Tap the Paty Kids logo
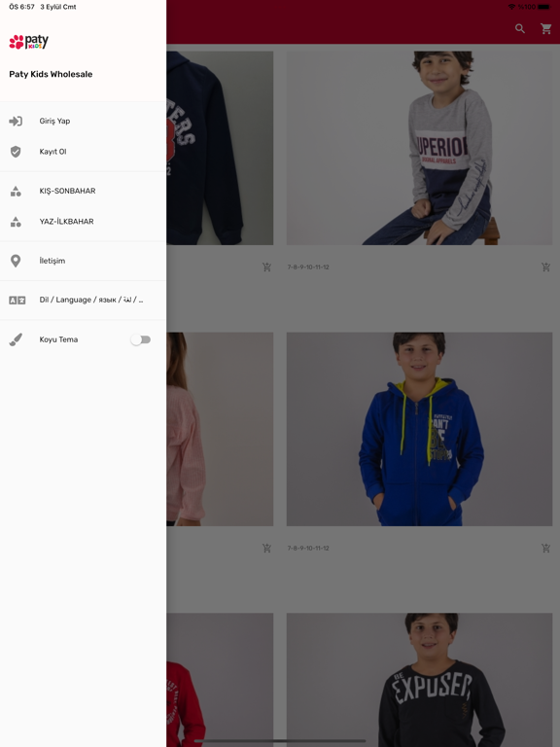 [x=28, y=42]
